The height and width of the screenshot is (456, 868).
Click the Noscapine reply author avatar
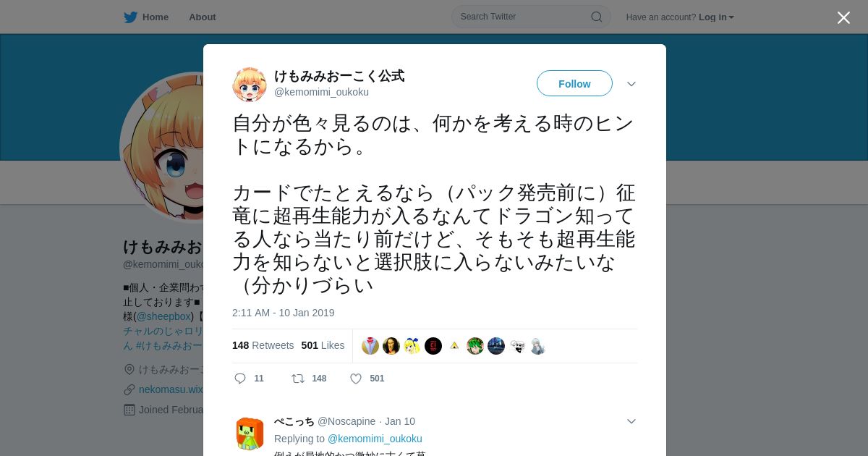coord(250,434)
